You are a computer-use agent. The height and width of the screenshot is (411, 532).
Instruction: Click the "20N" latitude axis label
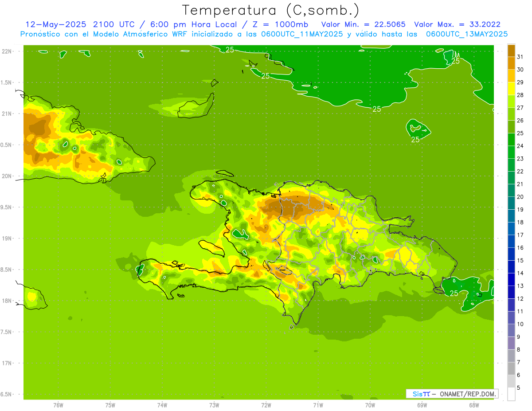pyautogui.click(x=7, y=176)
